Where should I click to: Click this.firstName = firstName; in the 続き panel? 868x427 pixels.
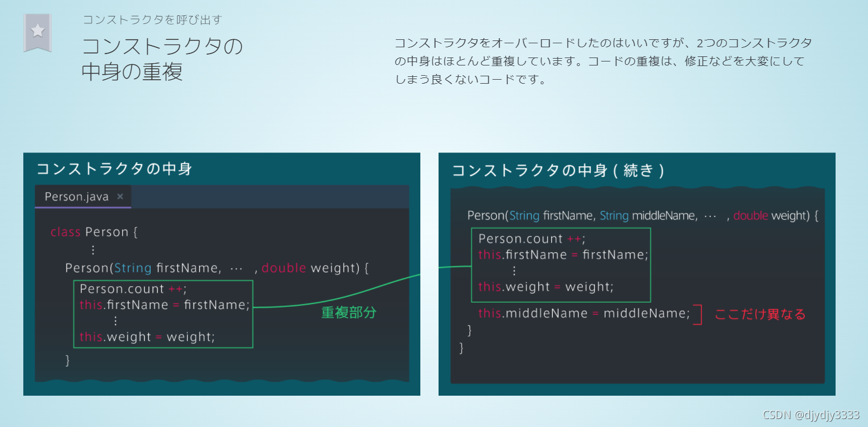563,254
